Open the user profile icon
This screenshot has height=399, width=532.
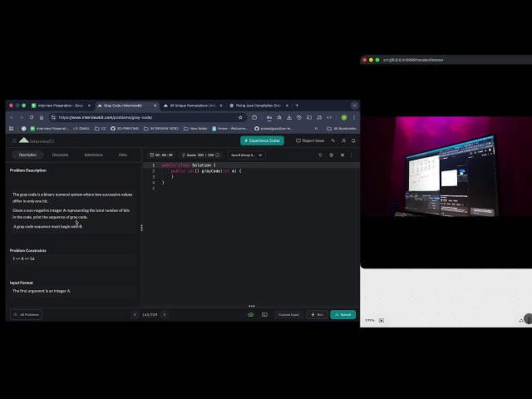click(343, 140)
